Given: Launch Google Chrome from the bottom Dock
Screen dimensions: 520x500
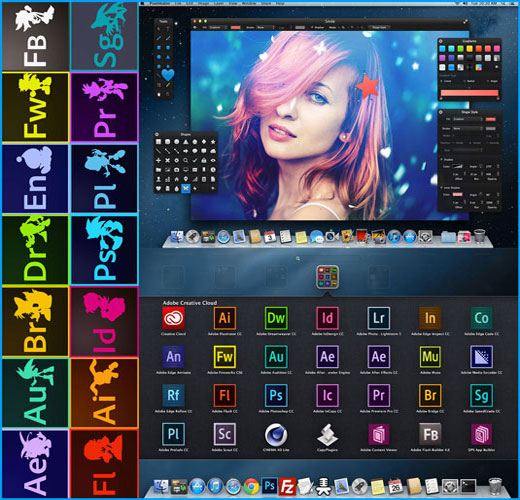Looking at the screenshot, I should (x=251, y=486).
